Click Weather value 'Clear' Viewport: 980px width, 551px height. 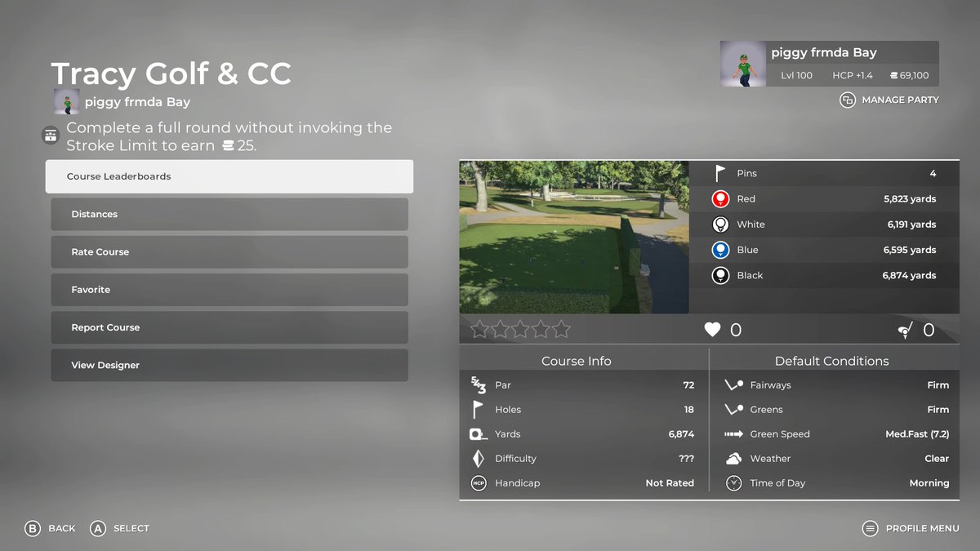(x=937, y=459)
